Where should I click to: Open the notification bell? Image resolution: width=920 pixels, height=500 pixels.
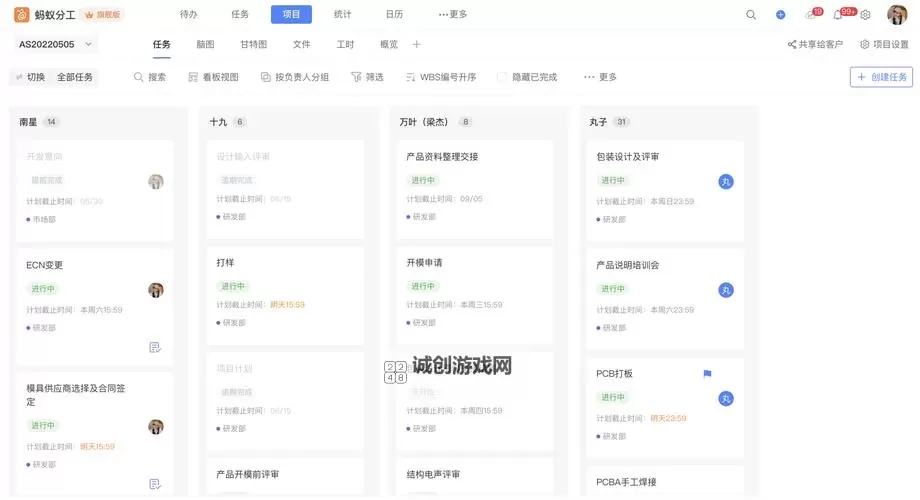[x=840, y=14]
